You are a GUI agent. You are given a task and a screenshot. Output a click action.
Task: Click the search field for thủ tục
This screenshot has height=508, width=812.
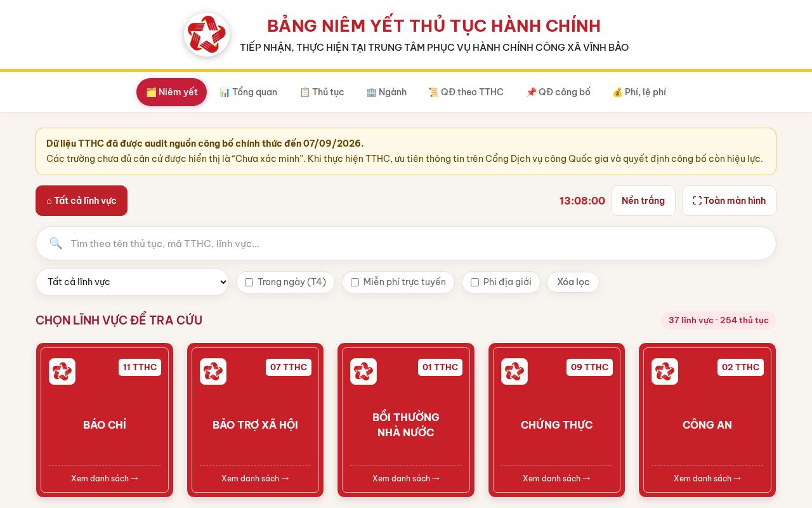click(406, 243)
